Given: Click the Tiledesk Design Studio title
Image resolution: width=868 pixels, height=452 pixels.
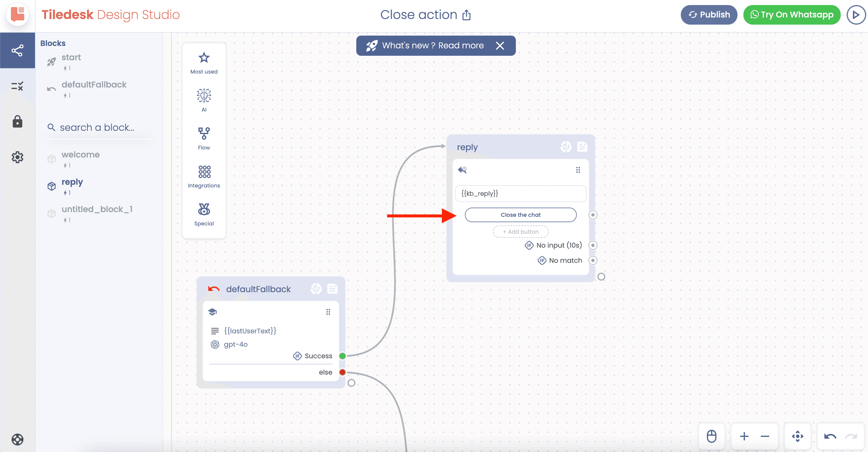Looking at the screenshot, I should 111,15.
